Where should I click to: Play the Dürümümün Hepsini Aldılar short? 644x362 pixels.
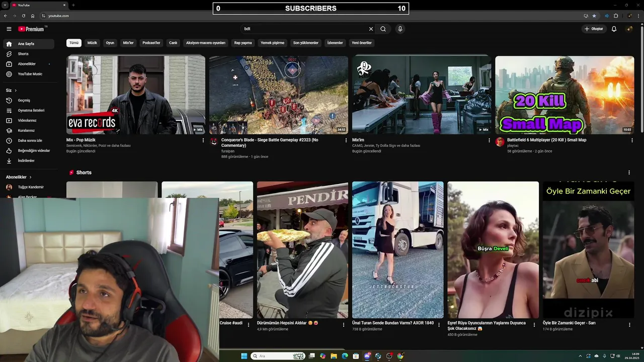(x=302, y=250)
